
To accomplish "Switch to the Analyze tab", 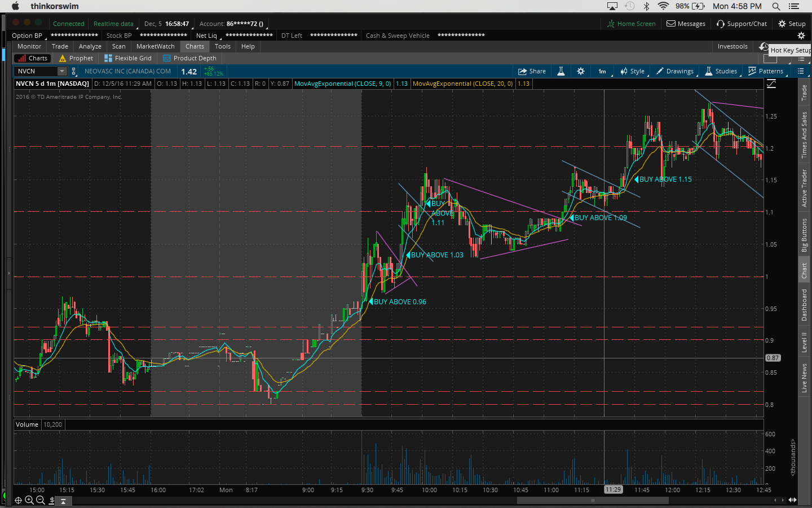I will 90,46.
